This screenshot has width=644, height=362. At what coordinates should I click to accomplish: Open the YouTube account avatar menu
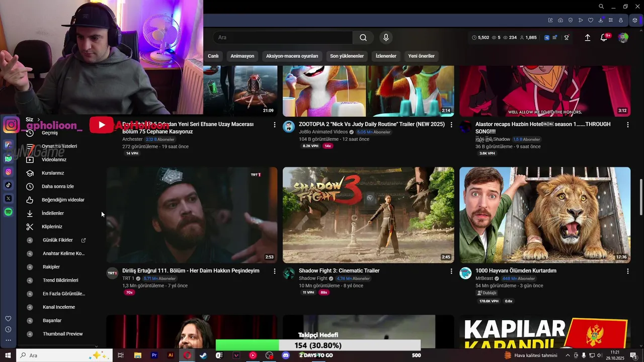coord(623,38)
